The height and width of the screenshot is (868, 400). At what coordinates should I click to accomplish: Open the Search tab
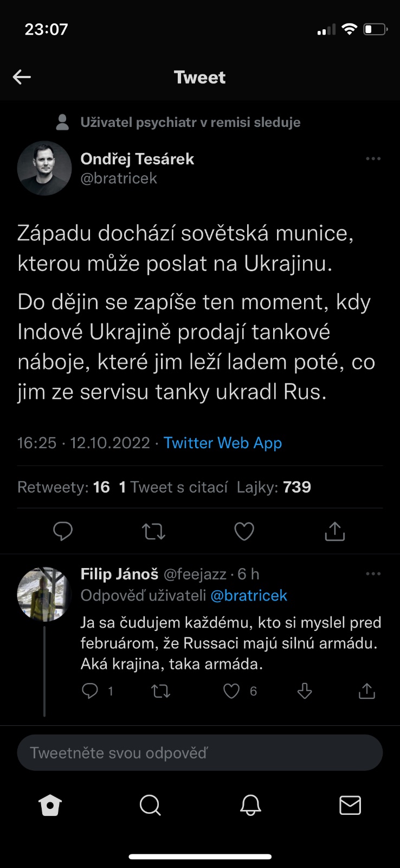point(150,806)
